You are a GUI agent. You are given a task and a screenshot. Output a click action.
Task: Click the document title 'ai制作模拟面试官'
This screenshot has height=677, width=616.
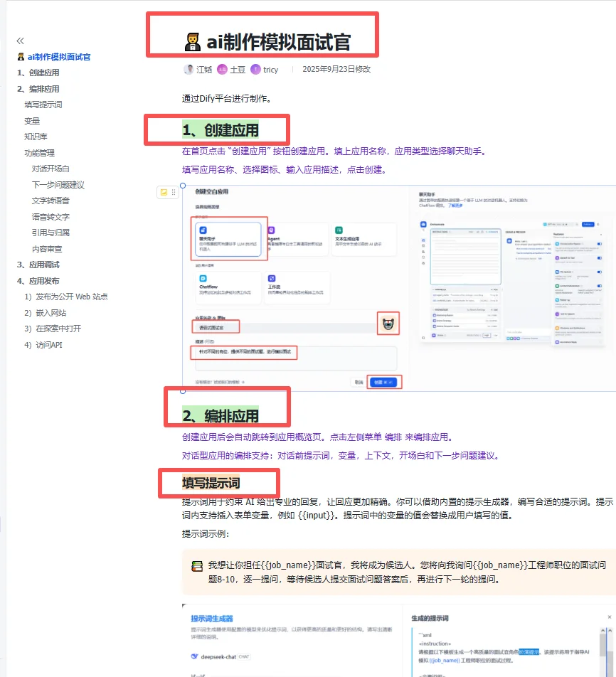point(279,43)
